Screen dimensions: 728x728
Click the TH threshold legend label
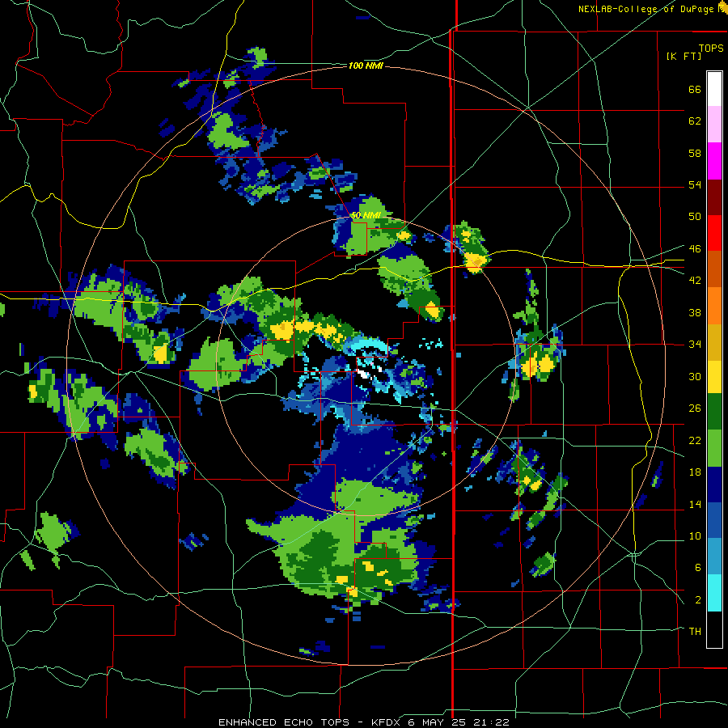(695, 631)
